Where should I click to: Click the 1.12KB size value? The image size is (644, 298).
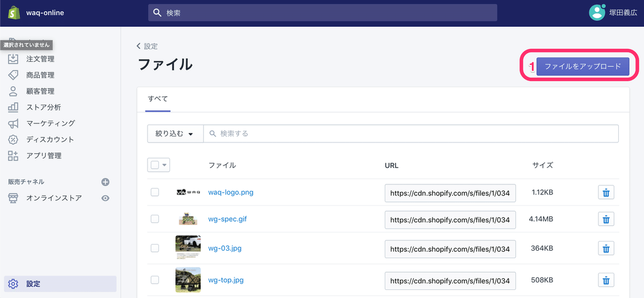(543, 192)
